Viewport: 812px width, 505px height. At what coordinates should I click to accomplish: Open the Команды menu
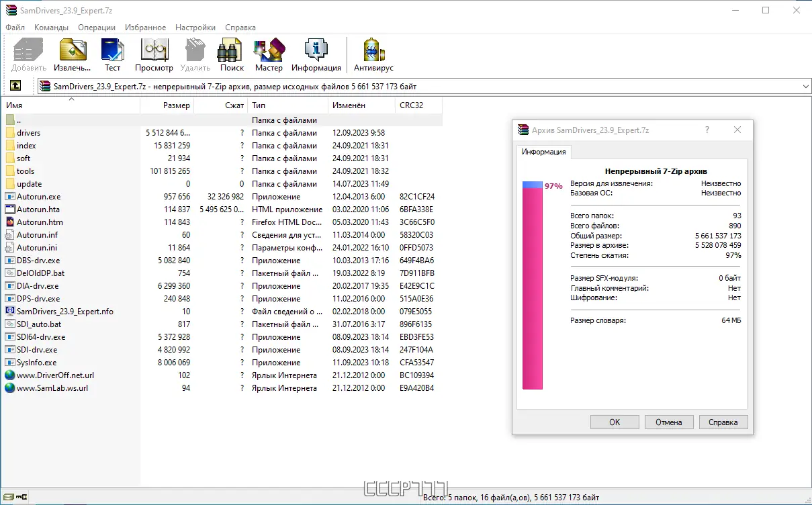pos(52,28)
